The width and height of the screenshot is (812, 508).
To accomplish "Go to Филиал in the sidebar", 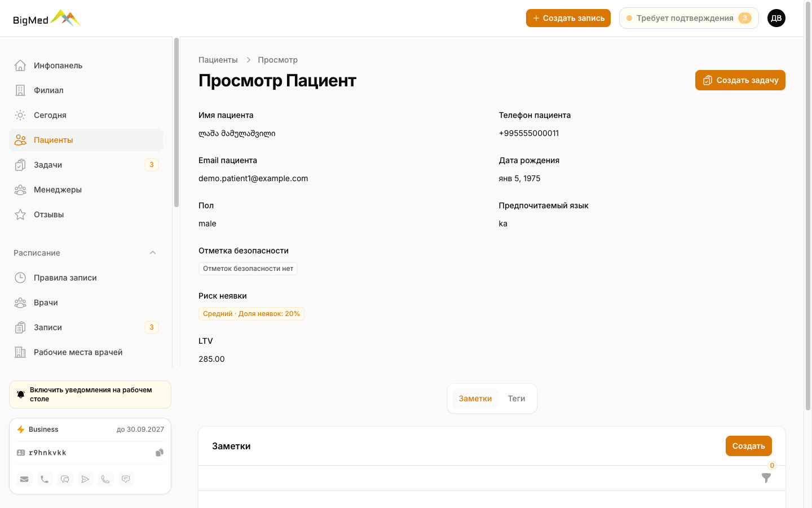I will 86,90.
